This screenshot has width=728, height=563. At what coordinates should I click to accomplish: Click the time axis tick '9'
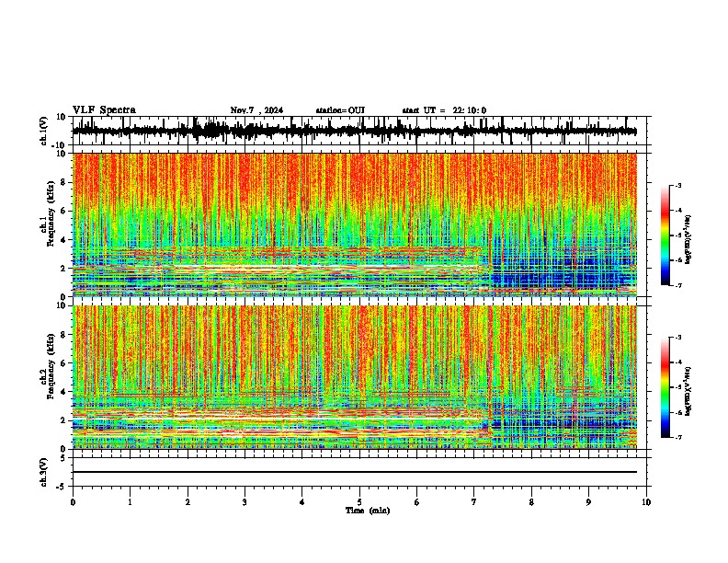click(588, 502)
